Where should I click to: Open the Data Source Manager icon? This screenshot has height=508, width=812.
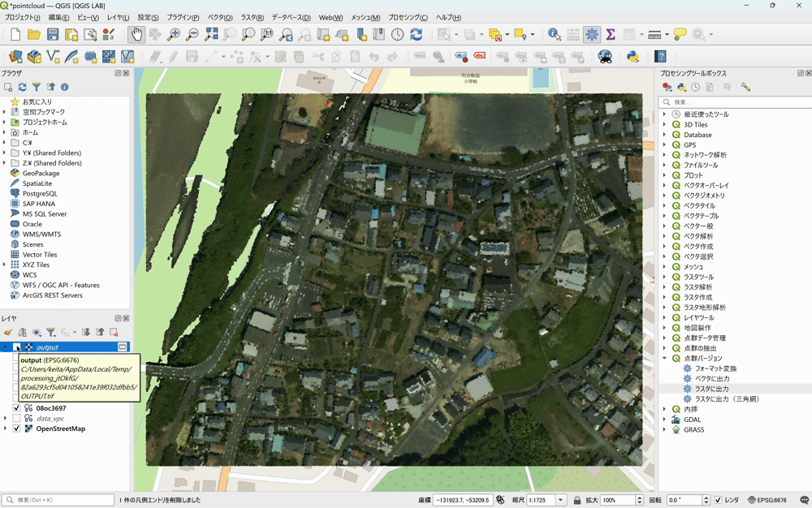[x=15, y=56]
